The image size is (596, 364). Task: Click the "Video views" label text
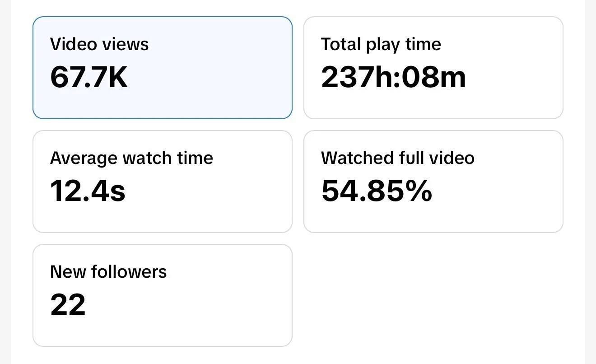99,44
